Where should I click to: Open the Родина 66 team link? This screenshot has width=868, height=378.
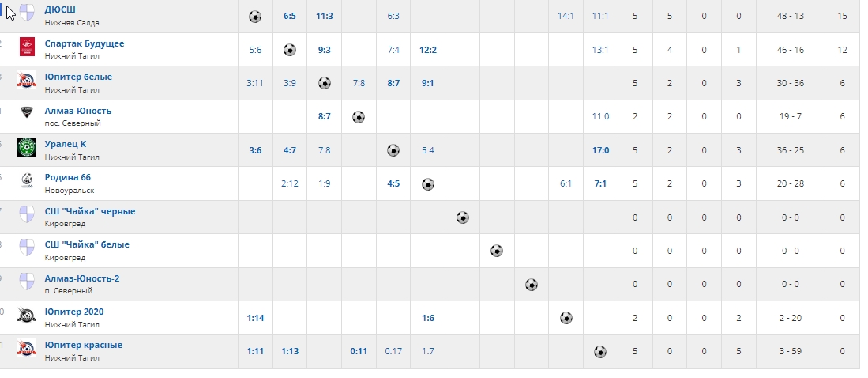click(x=68, y=177)
